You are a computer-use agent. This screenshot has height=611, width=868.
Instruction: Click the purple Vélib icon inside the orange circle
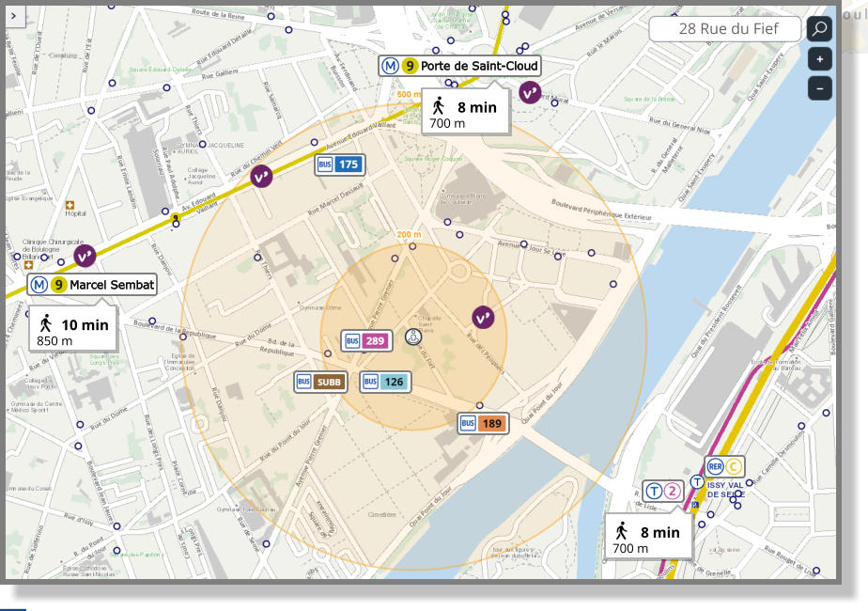(482, 317)
